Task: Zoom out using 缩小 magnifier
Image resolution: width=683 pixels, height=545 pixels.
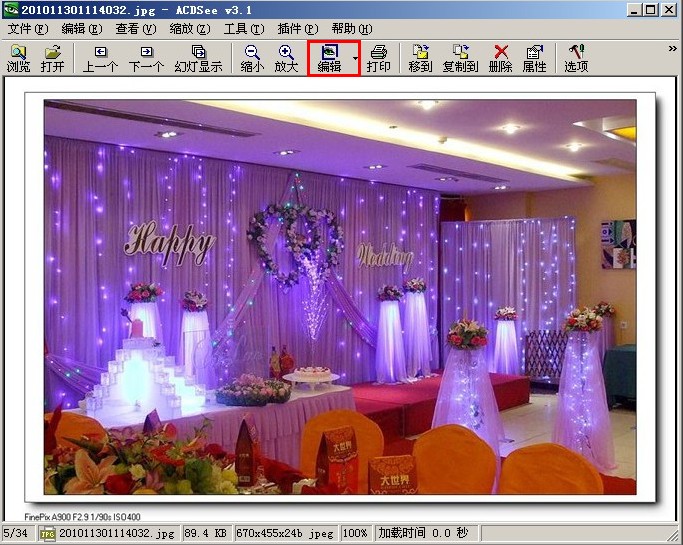Action: click(x=252, y=58)
